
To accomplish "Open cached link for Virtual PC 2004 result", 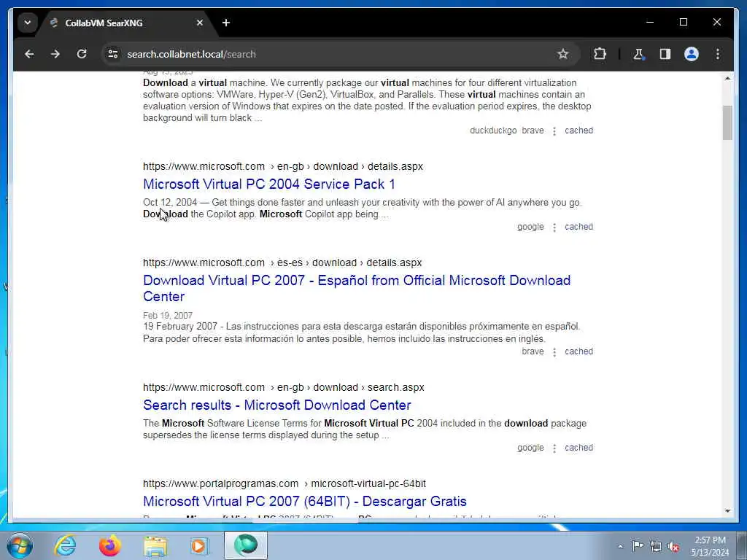I will 578,227.
